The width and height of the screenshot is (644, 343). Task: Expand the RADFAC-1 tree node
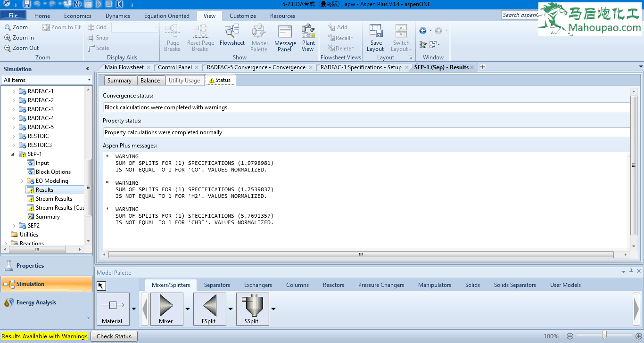click(x=14, y=91)
